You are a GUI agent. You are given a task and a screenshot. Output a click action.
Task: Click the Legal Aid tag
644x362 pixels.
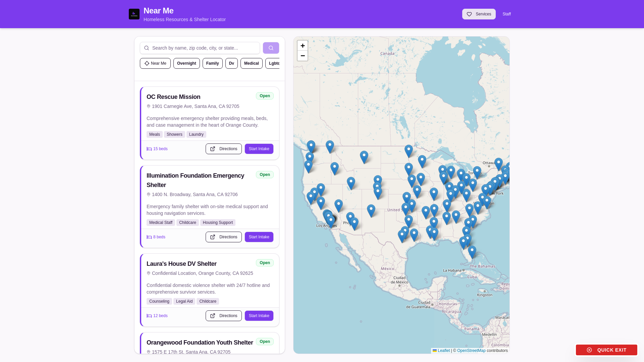(x=184, y=301)
